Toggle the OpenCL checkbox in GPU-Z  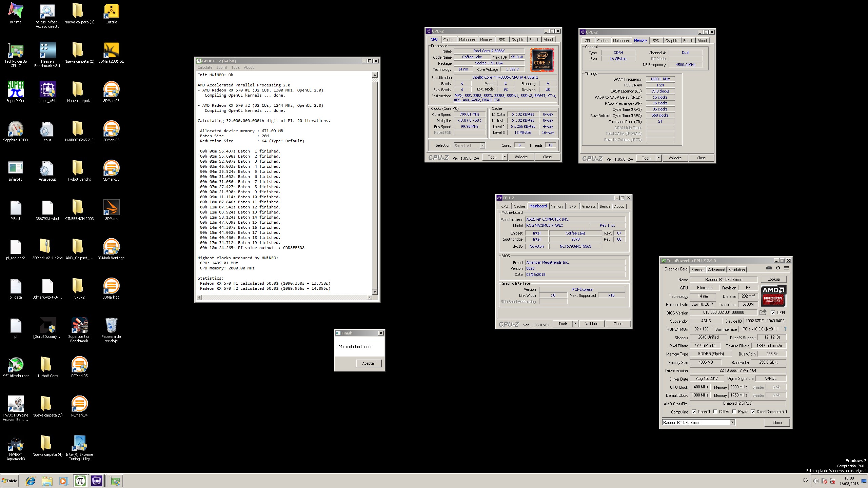pos(694,412)
